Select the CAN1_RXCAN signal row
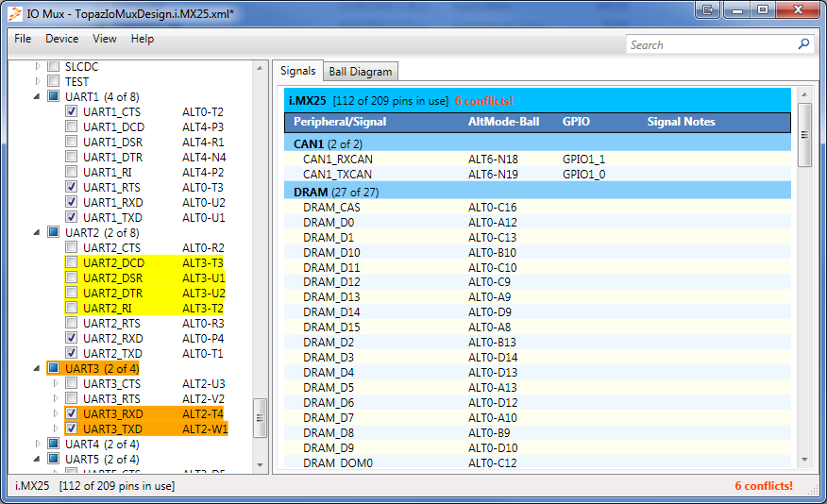Viewport: 827px width, 504px height. [x=537, y=160]
